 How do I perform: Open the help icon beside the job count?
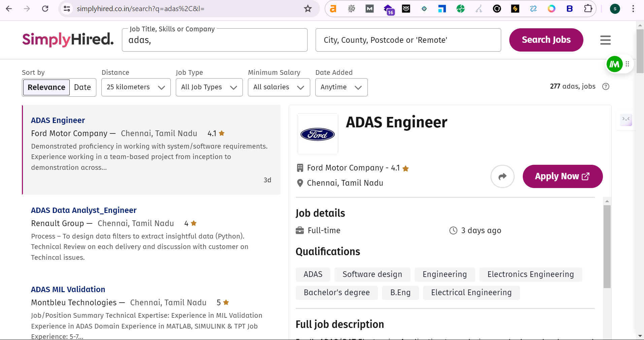(x=606, y=87)
